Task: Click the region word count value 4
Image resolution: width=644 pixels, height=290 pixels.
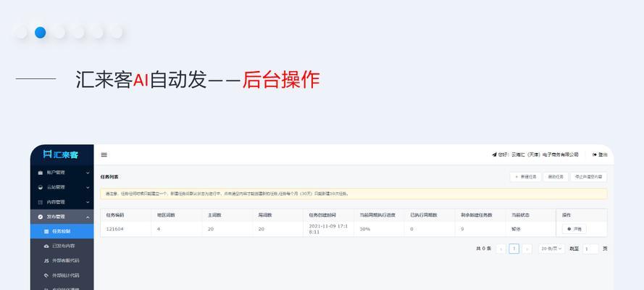Action: (x=159, y=229)
